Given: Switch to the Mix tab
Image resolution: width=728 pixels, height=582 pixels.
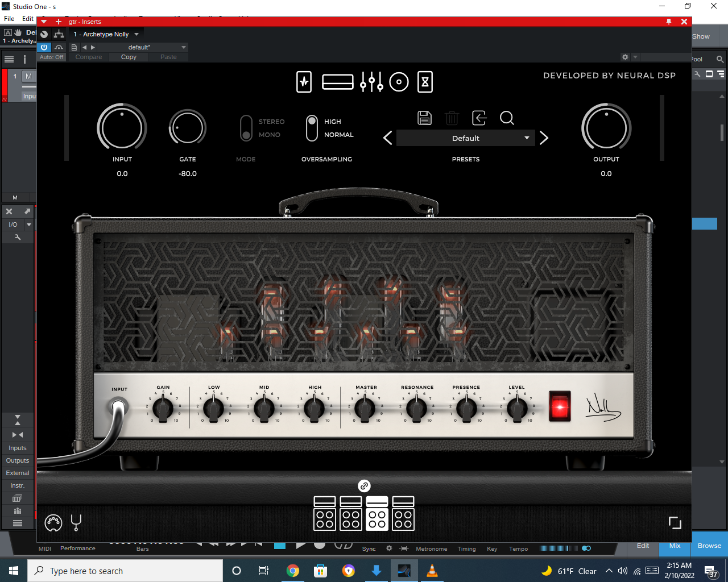Looking at the screenshot, I should [675, 546].
